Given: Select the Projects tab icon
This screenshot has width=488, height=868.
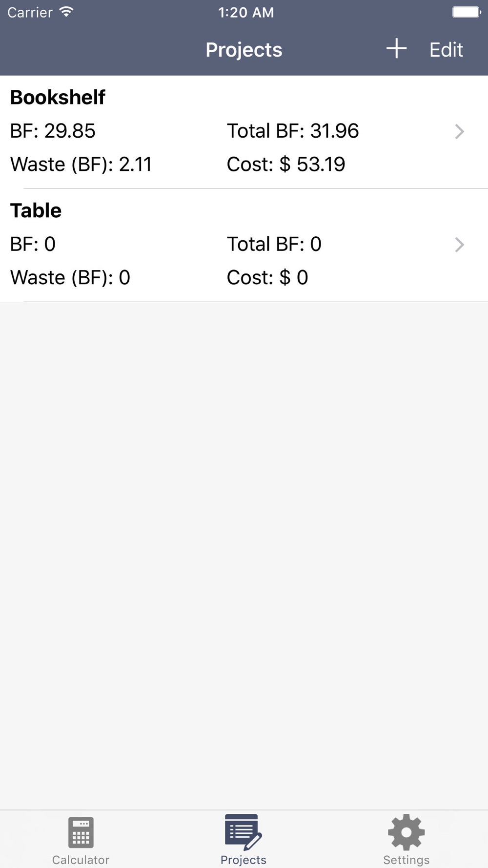Looking at the screenshot, I should (243, 831).
